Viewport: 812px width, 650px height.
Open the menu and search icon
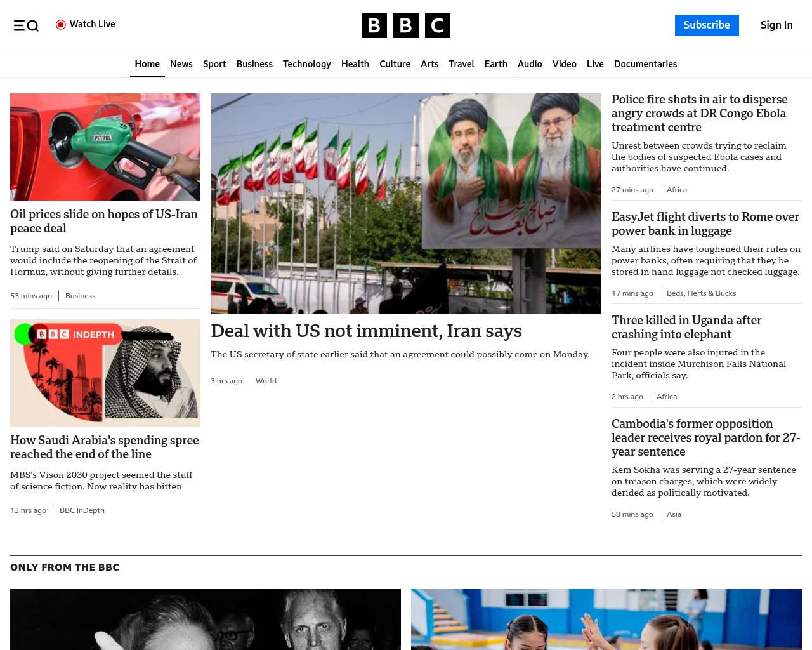[x=26, y=25]
